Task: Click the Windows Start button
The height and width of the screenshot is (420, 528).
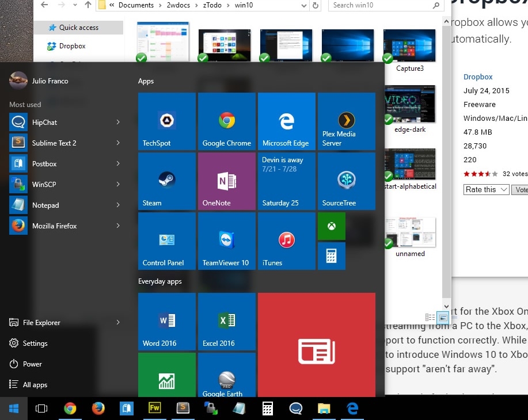Action: coord(14,408)
